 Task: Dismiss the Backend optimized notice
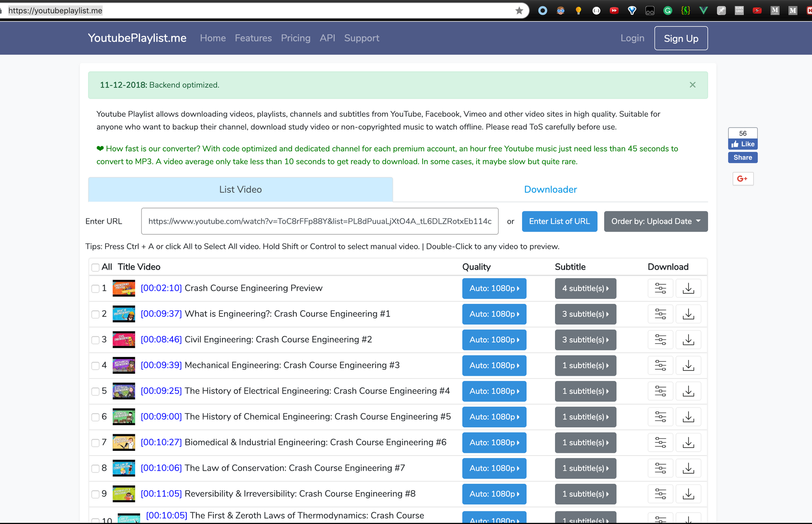tap(693, 85)
